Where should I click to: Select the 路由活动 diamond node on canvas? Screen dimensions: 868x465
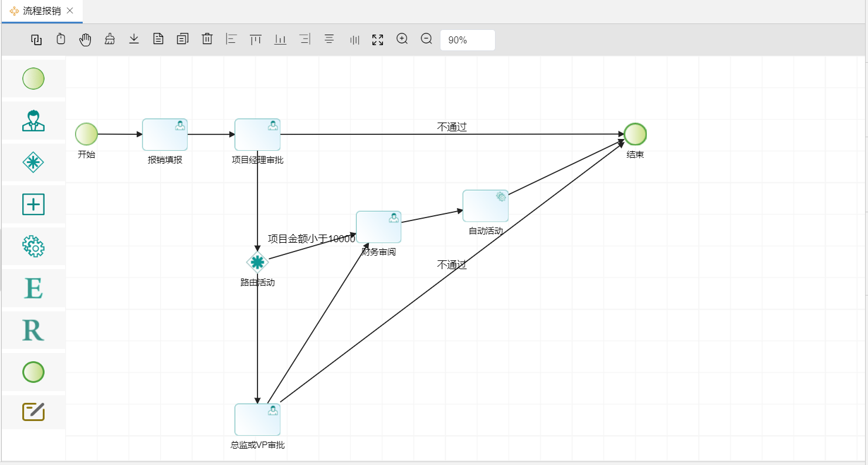click(x=257, y=262)
